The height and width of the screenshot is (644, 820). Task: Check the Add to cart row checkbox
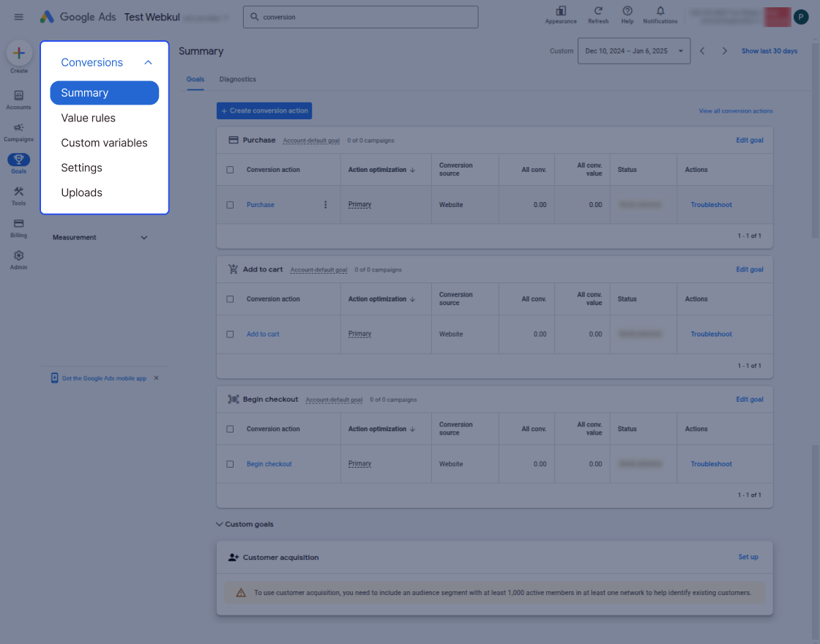click(230, 334)
